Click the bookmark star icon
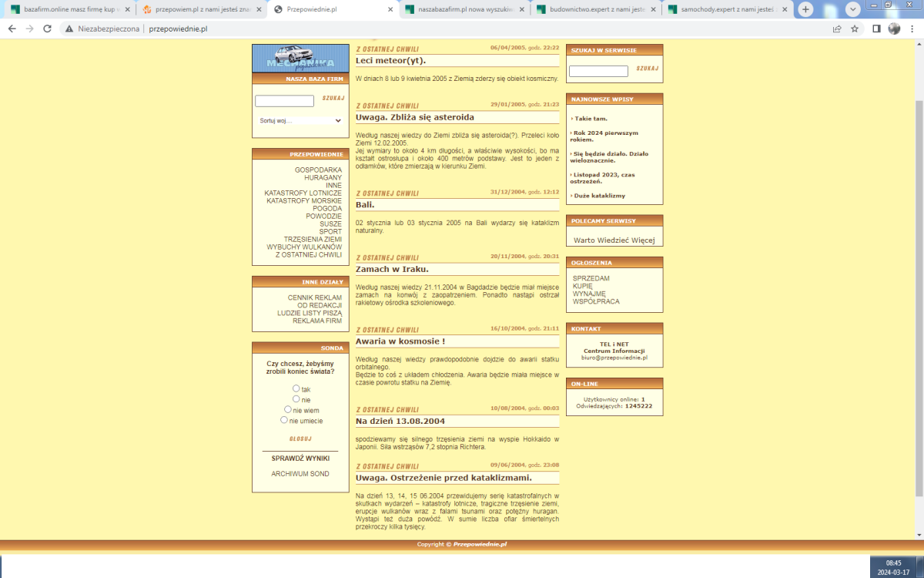The width and height of the screenshot is (924, 578). [x=855, y=29]
